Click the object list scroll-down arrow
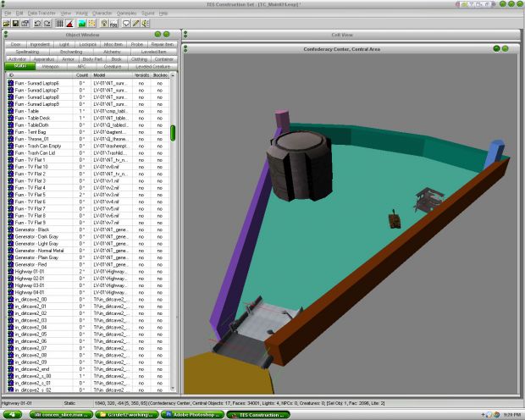 [173, 388]
